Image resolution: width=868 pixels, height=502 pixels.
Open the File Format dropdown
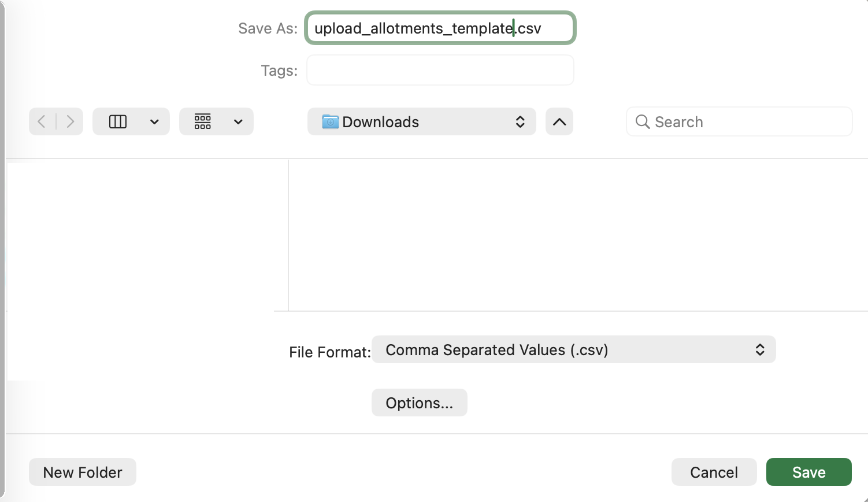tap(573, 350)
